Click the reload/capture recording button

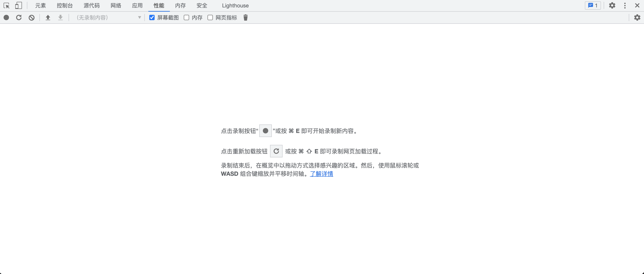coord(19,18)
